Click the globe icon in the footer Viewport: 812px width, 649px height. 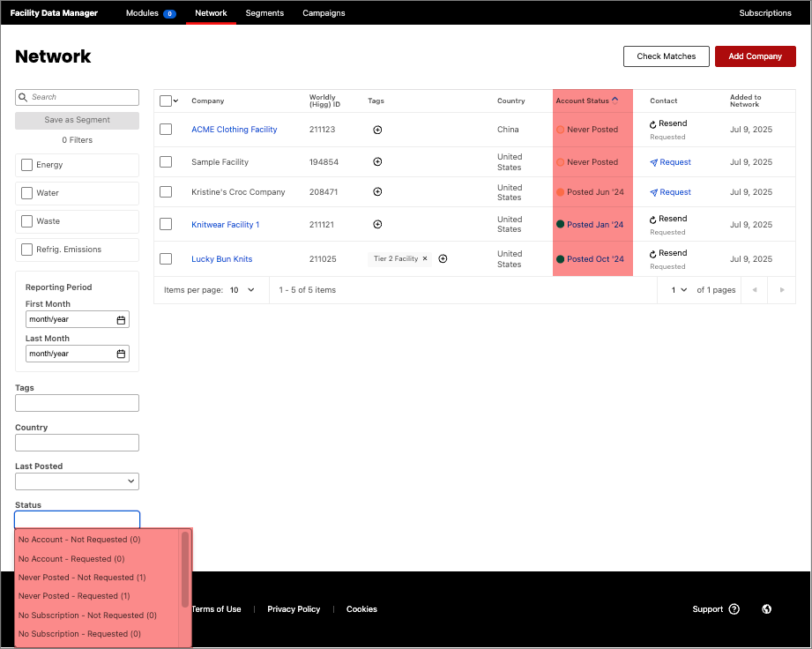click(765, 608)
